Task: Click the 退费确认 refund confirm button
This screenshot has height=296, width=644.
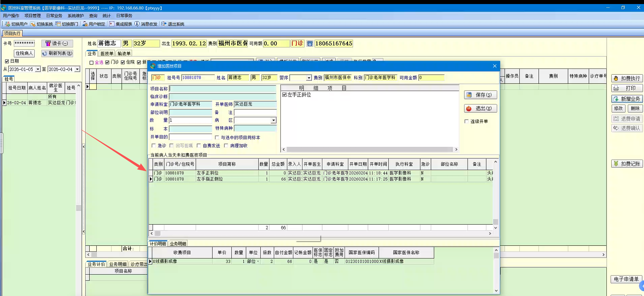Action: coord(627,128)
